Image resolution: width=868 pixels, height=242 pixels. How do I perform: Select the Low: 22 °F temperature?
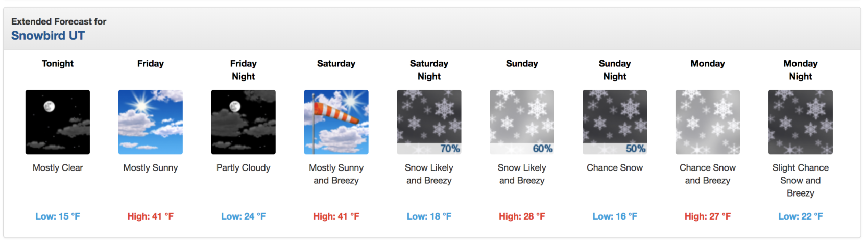pyautogui.click(x=801, y=216)
